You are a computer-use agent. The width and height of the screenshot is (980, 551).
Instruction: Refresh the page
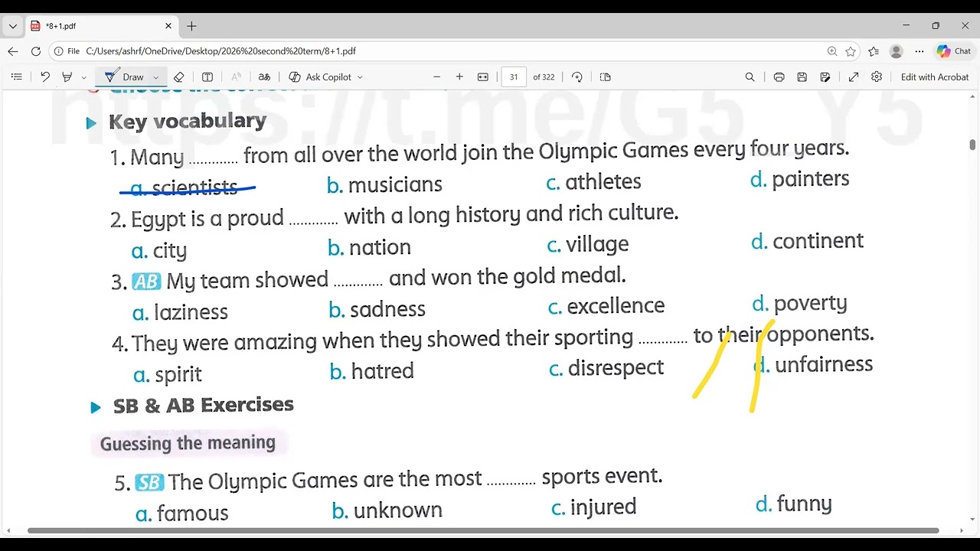(36, 51)
